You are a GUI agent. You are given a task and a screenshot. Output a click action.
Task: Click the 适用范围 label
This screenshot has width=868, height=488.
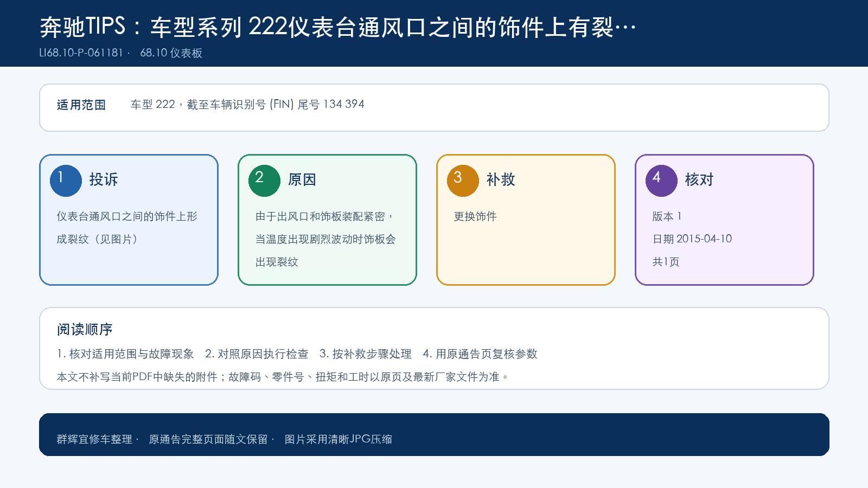pyautogui.click(x=81, y=105)
